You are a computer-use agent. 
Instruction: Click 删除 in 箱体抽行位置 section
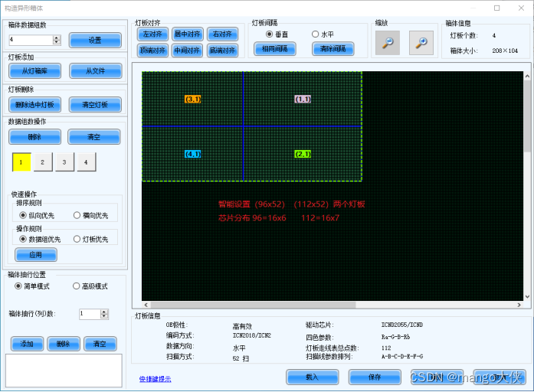(64, 344)
